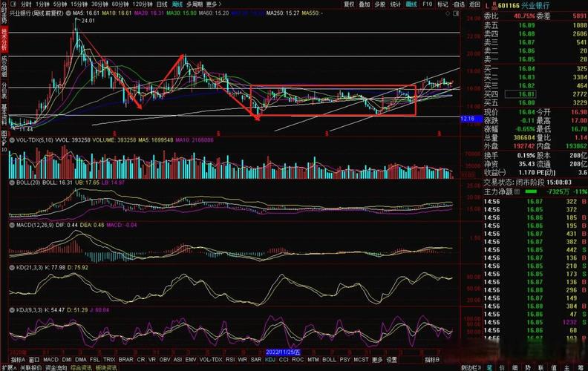Collapse the VOL-TDX indicator panel arrow

point(13,139)
